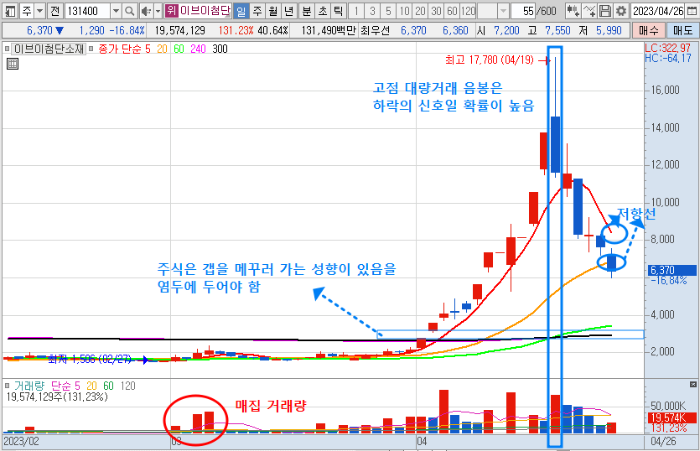
Task: Save chart with floppy disk icon
Action: pyautogui.click(x=605, y=11)
